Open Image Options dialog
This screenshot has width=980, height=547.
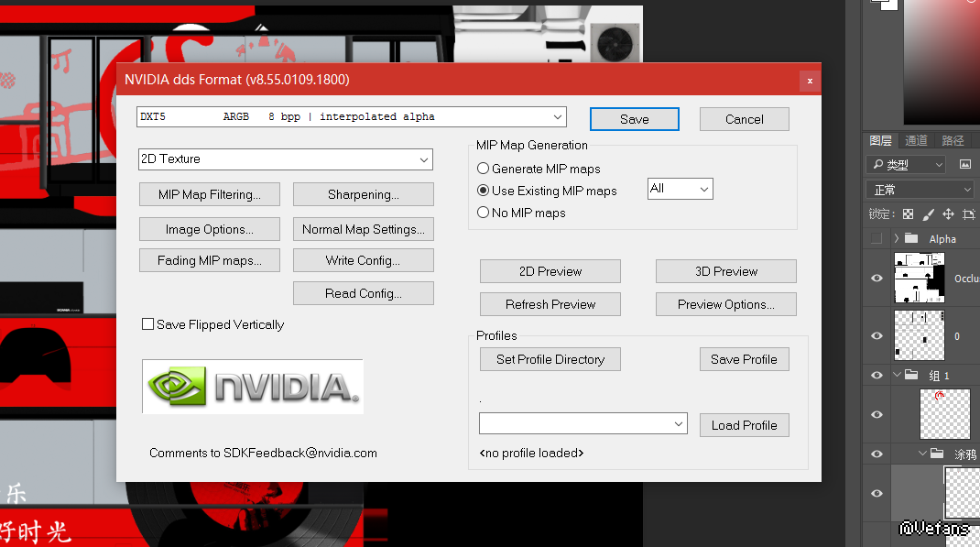tap(210, 229)
